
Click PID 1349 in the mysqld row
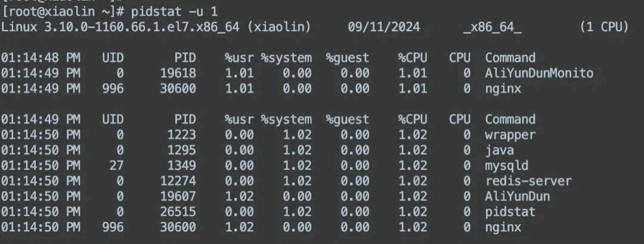(181, 165)
